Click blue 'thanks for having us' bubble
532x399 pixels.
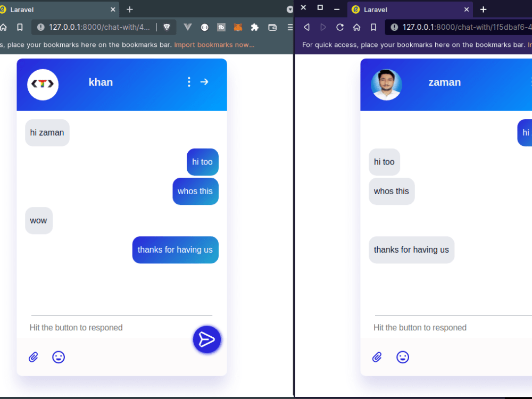tap(176, 250)
